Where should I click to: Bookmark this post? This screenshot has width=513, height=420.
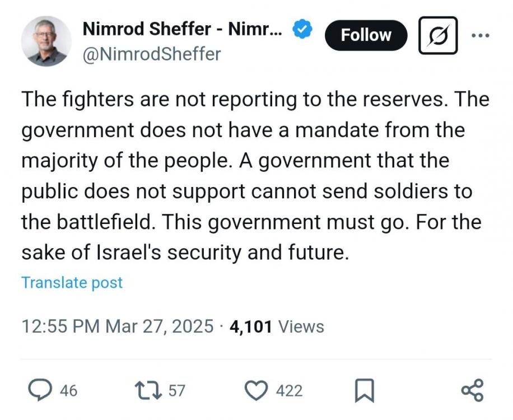(365, 390)
